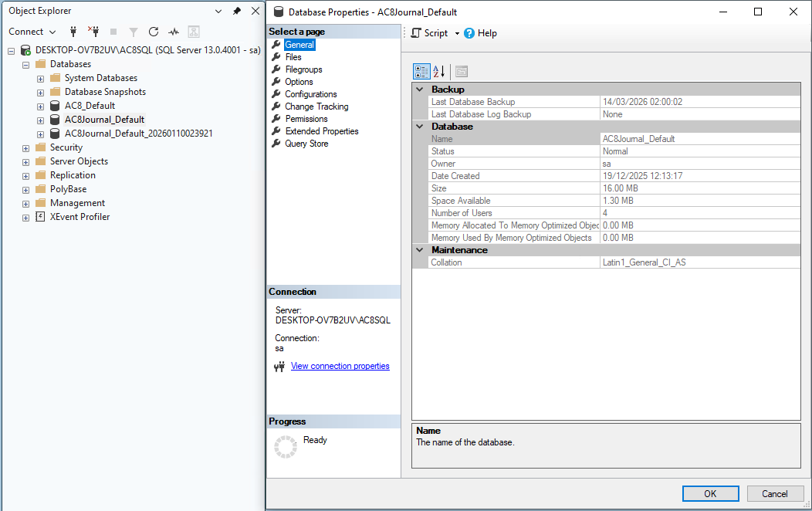Click the OK button
Viewport: 812px width, 511px height.
click(x=710, y=494)
